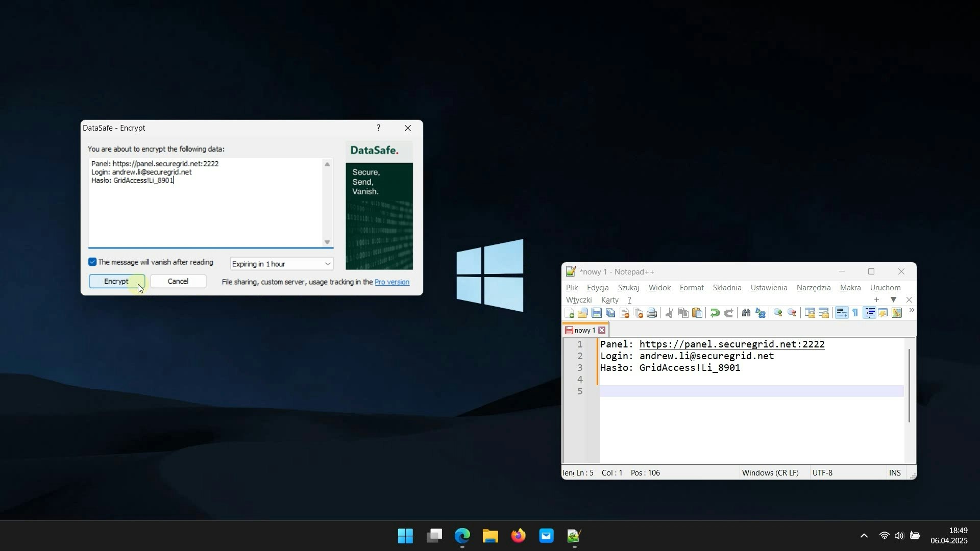The width and height of the screenshot is (980, 551).
Task: Click UTF-8 encoding in status bar
Action: [822, 473]
